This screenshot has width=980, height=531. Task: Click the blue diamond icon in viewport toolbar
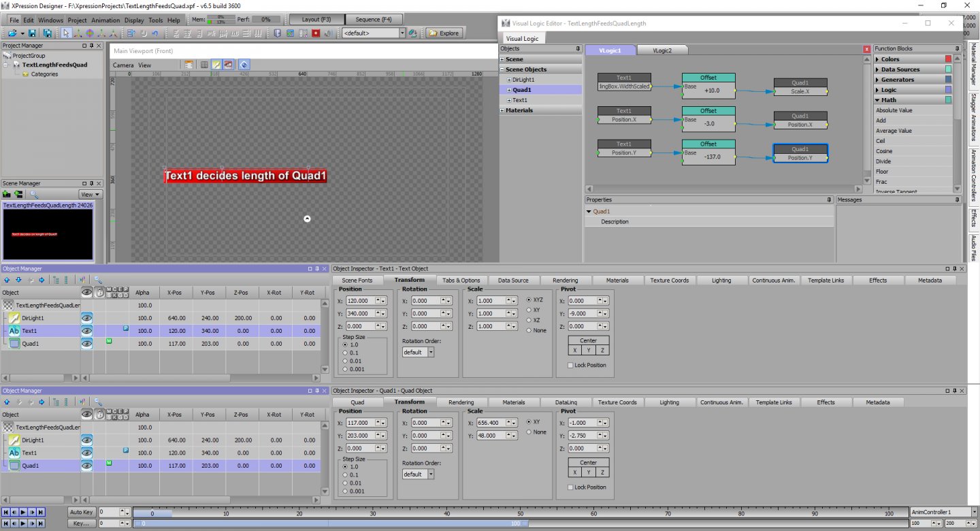point(243,65)
